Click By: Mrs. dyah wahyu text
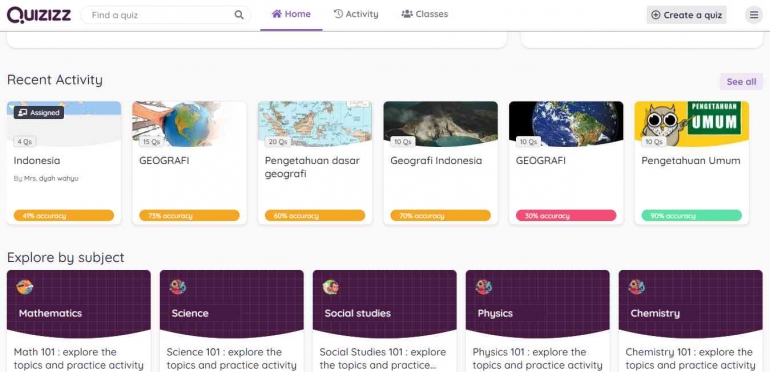 46,178
